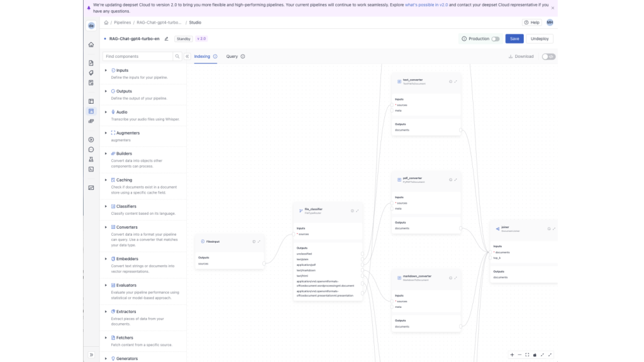Open the 'what's possible in v2.0' link
This screenshot has height=362, width=644.
tap(427, 5)
